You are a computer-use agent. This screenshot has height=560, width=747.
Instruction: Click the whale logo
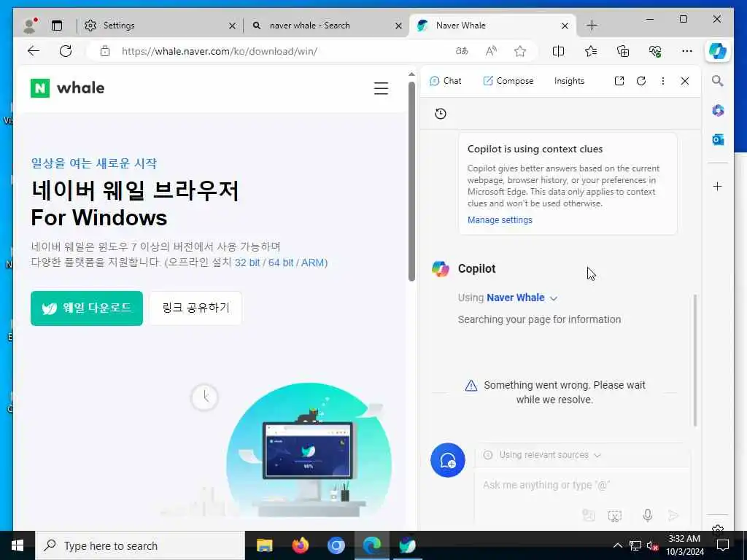[x=67, y=88]
